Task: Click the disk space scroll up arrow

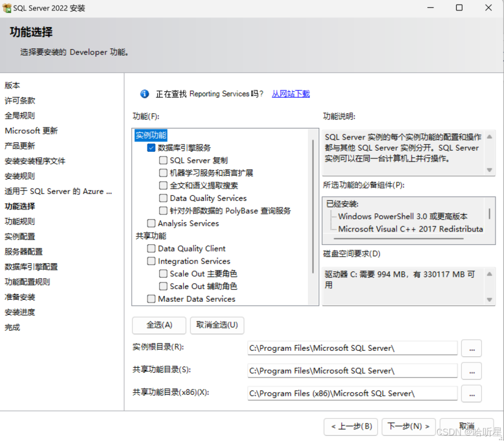Action: (489, 274)
